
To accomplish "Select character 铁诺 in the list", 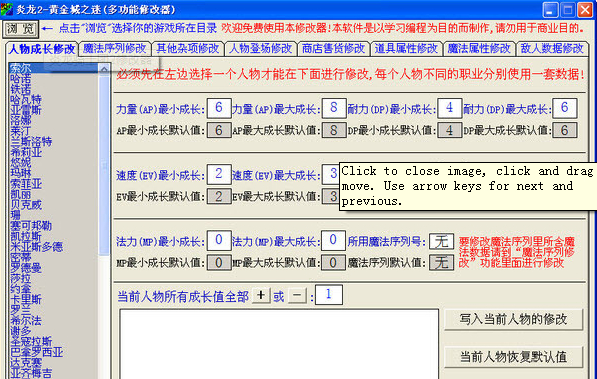I will tap(21, 90).
